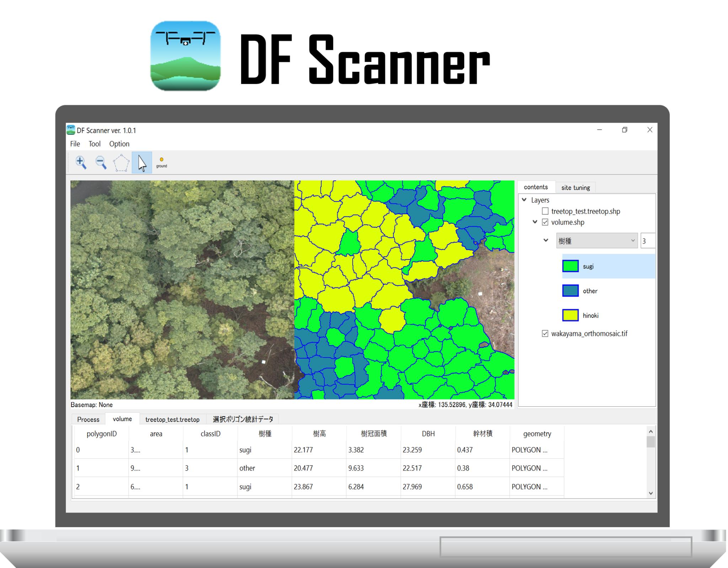Screen dimensions: 728x568
Task: Collapse the Layers tree
Action: click(x=524, y=200)
